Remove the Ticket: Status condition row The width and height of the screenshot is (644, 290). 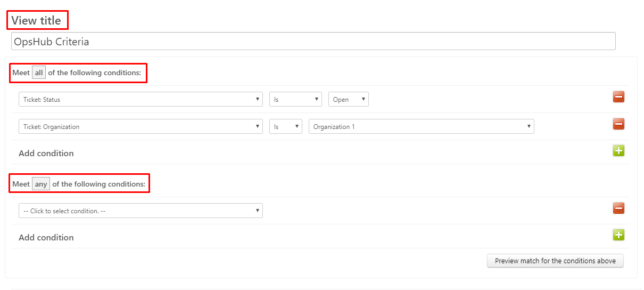(618, 97)
